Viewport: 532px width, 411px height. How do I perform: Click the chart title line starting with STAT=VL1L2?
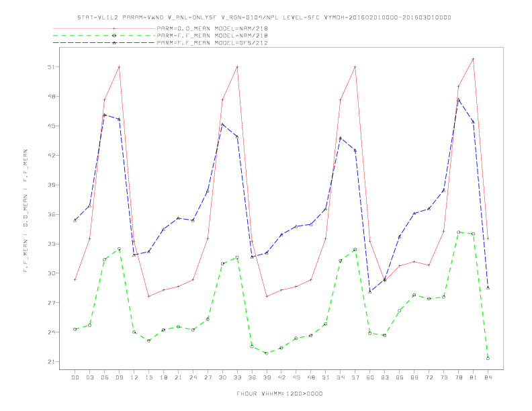264,17
